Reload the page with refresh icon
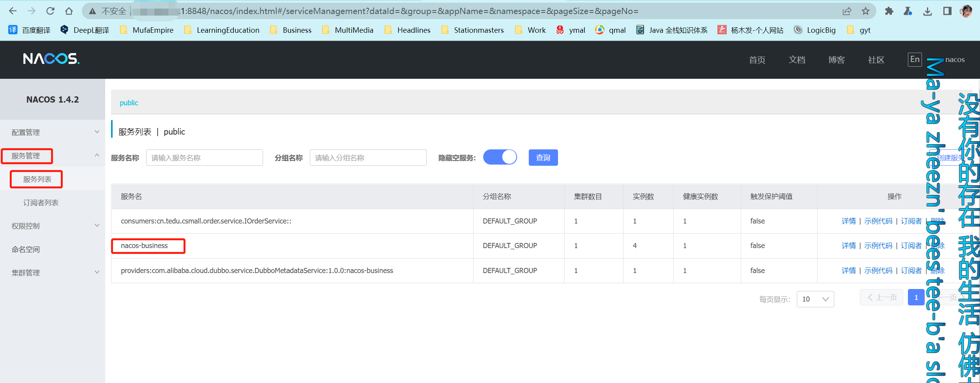Viewport: 980px width, 383px height. pyautogui.click(x=50, y=11)
